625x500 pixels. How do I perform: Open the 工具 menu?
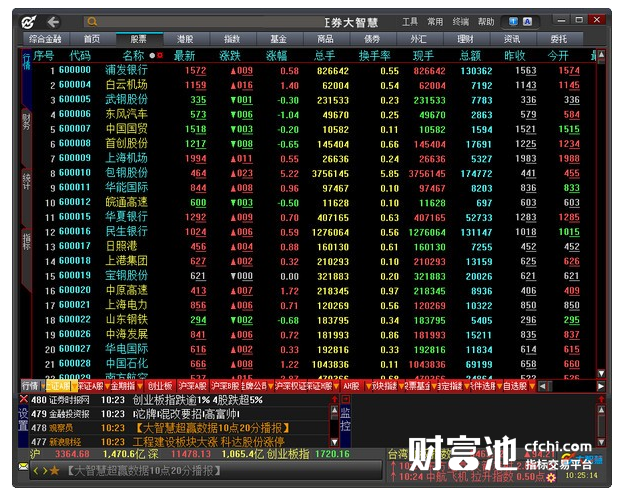(410, 22)
